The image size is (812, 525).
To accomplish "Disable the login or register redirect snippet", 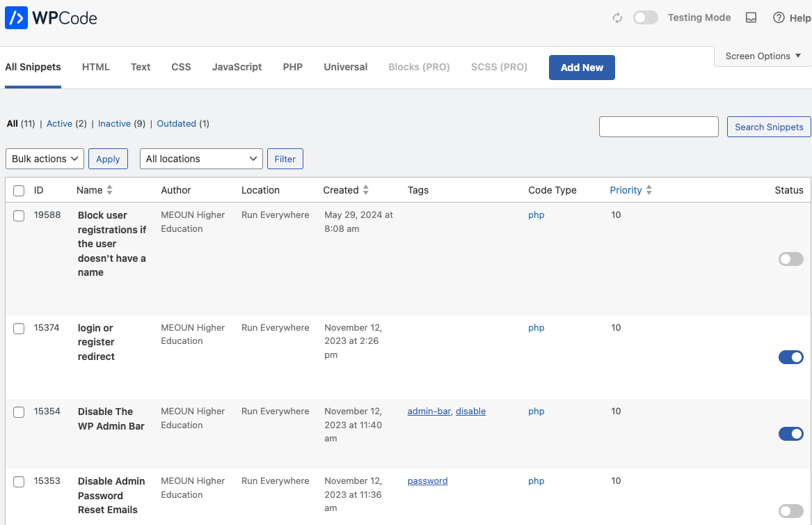I will point(790,357).
